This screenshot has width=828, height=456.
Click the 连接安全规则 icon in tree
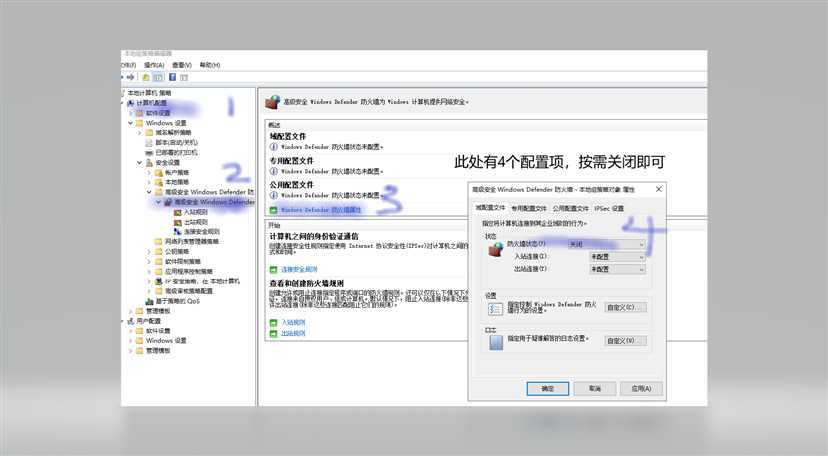click(x=178, y=232)
